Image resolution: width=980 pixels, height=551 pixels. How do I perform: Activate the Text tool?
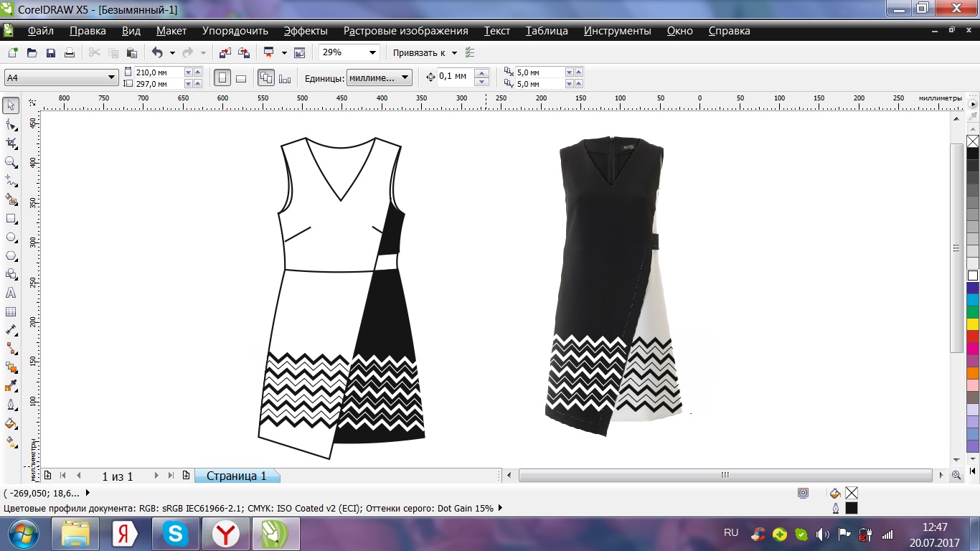(x=11, y=293)
